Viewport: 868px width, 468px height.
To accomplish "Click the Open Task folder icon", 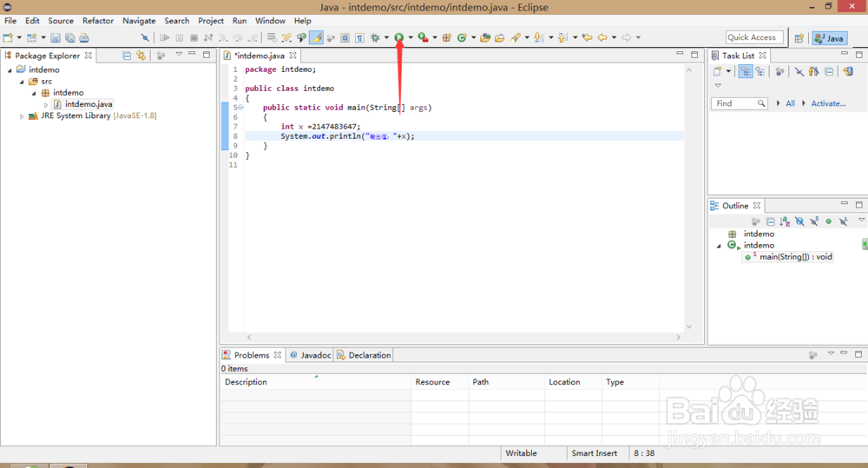I will [499, 37].
